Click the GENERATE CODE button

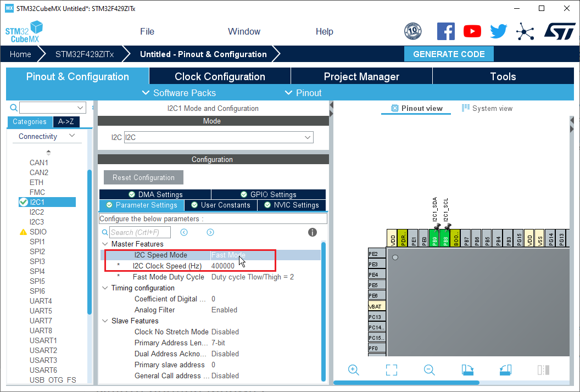[449, 54]
